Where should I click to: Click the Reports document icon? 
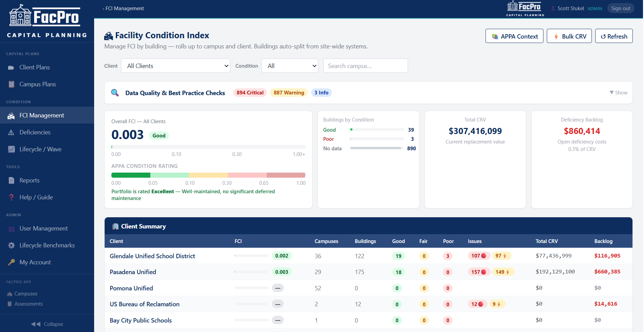pos(11,180)
